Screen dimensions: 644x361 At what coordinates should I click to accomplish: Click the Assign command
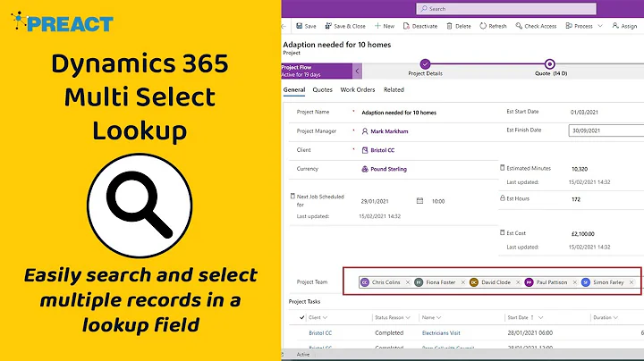pyautogui.click(x=624, y=26)
